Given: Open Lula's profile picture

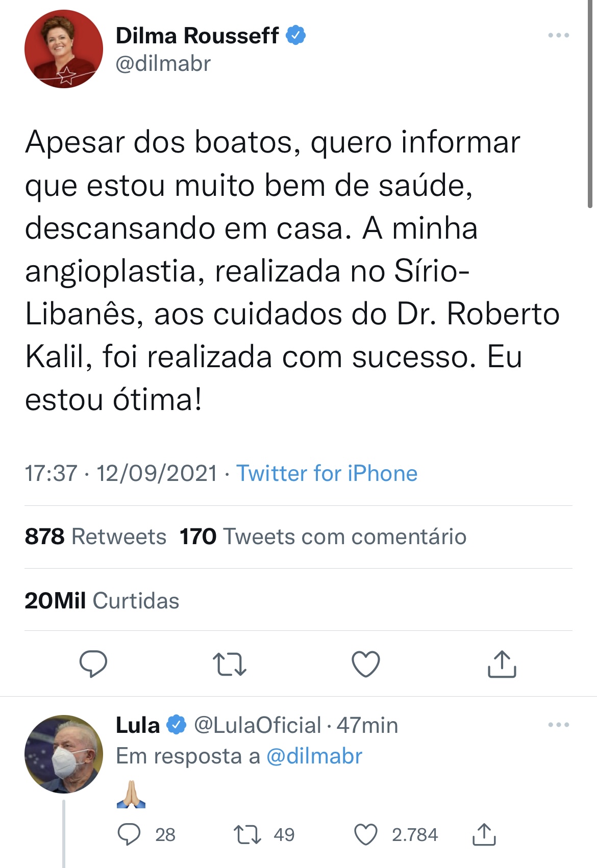Looking at the screenshot, I should 64,754.
